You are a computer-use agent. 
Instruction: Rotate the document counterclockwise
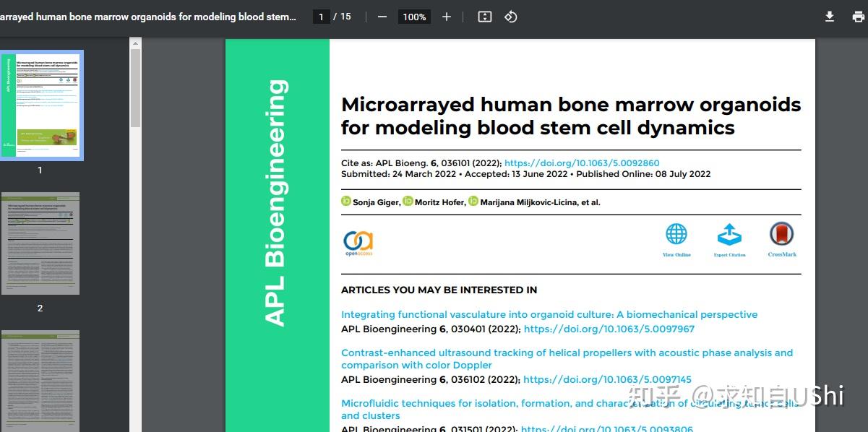511,17
